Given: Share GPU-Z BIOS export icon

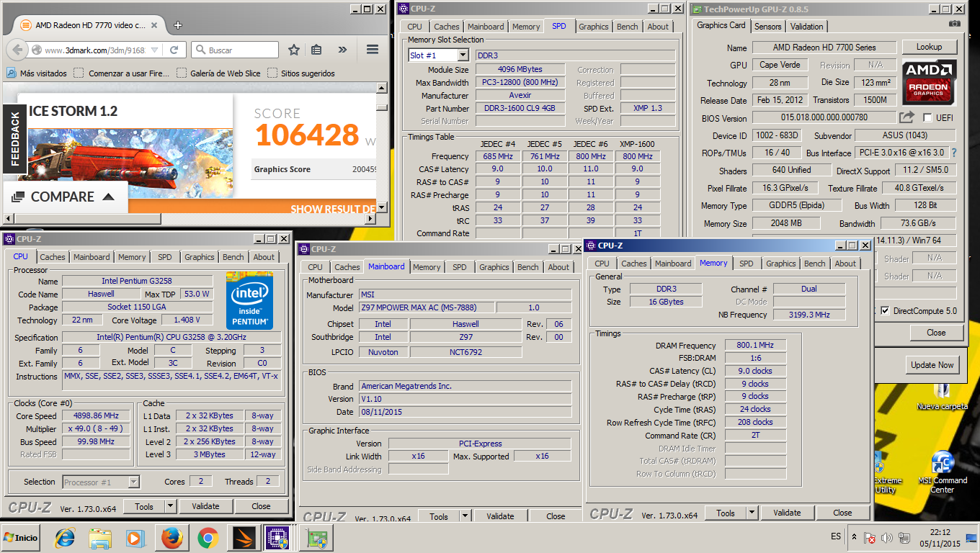Looking at the screenshot, I should point(906,117).
